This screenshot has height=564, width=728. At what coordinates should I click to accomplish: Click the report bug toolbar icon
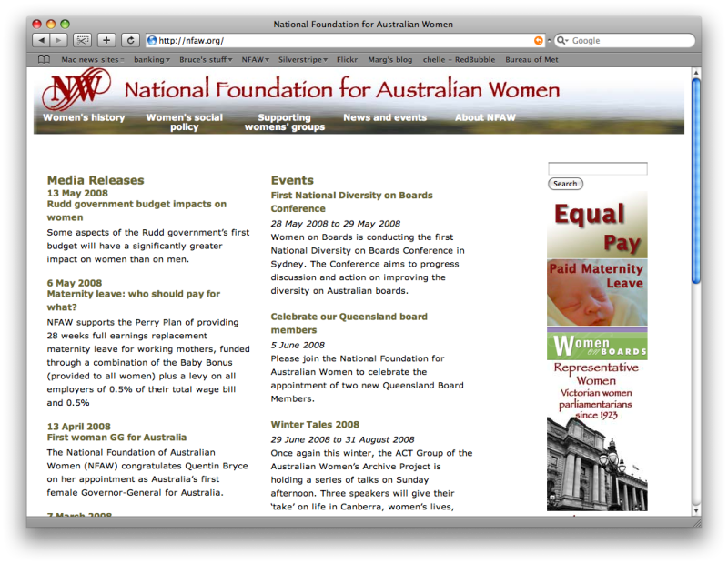(x=82, y=40)
